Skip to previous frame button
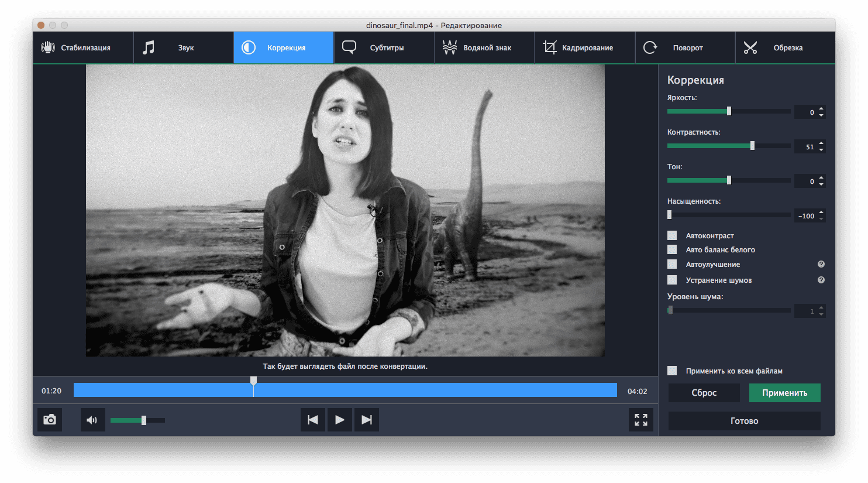The image size is (868, 483). tap(313, 420)
